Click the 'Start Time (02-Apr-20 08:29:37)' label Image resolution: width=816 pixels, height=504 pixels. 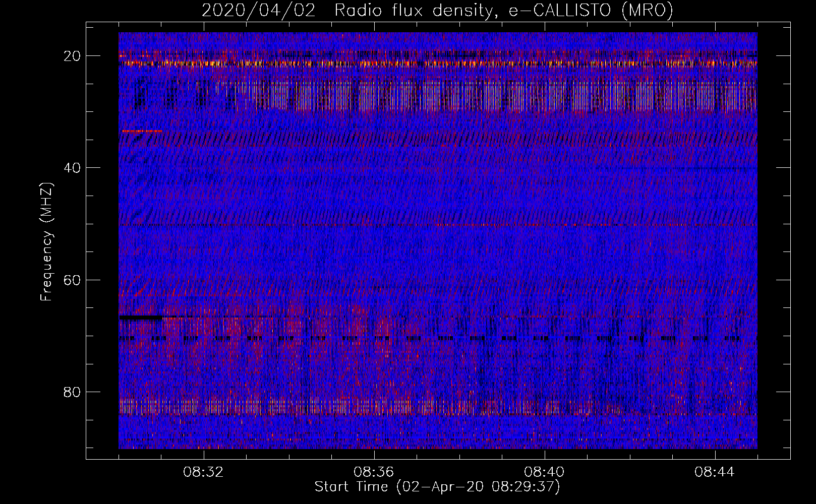click(x=437, y=487)
